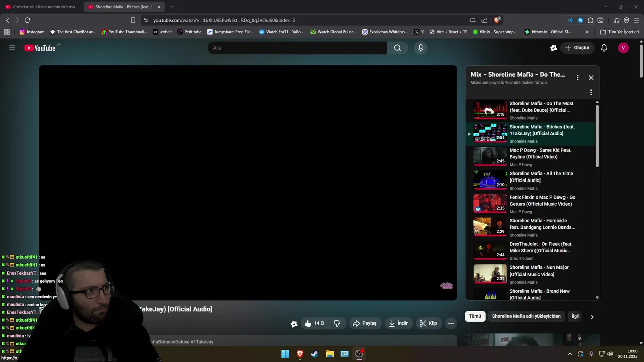Open Brave VPN shield icon

626,20
